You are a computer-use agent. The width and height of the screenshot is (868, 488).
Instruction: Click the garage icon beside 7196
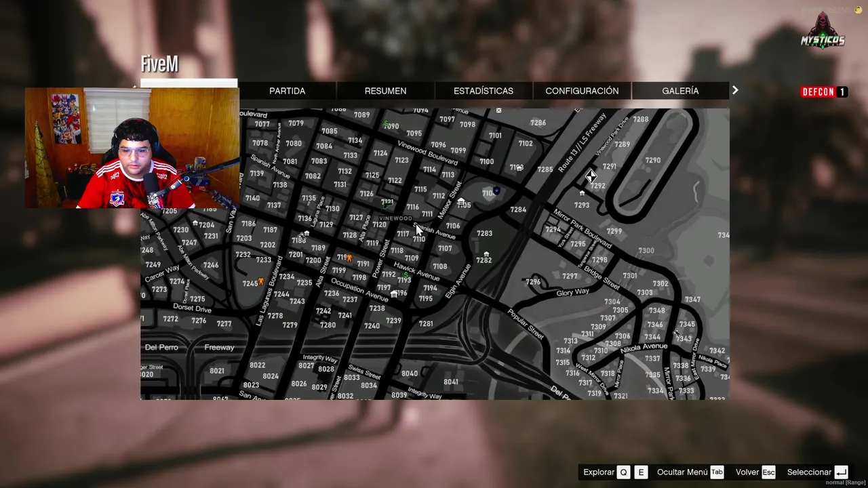[394, 294]
